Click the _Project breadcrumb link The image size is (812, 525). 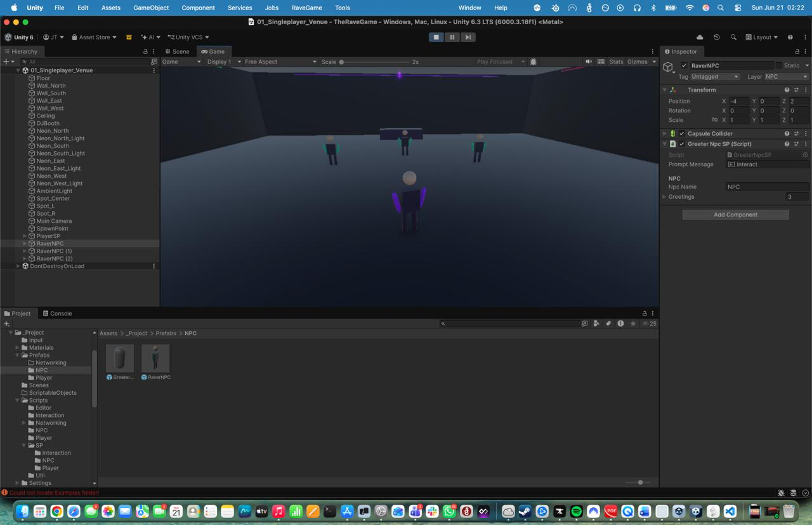(x=136, y=333)
